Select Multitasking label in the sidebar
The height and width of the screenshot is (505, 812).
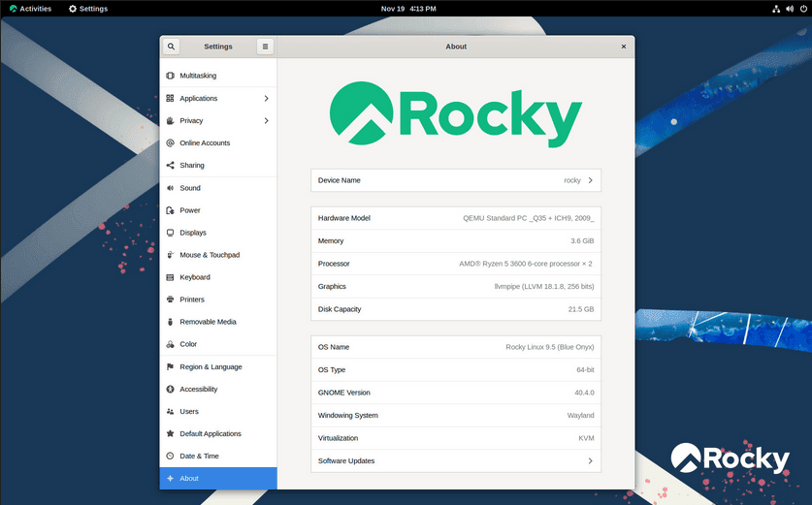[x=198, y=76]
